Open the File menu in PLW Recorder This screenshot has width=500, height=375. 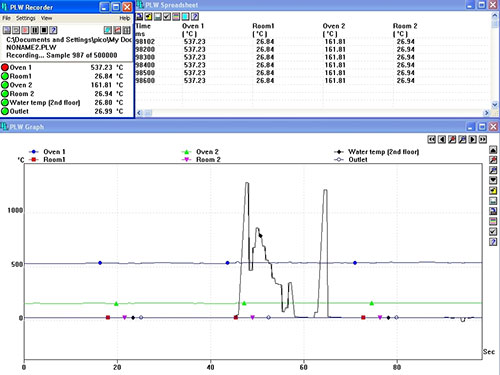tap(6, 18)
